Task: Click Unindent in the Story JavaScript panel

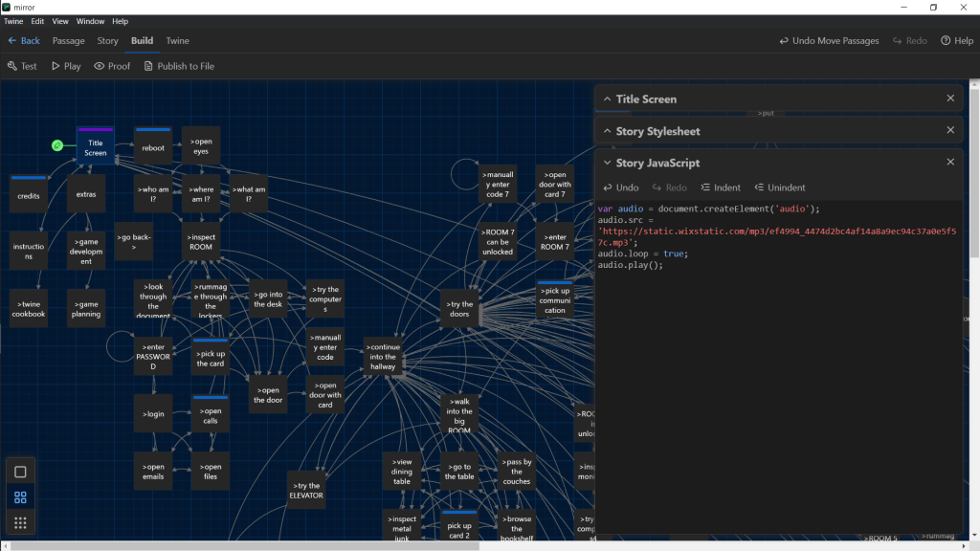Action: [x=780, y=187]
